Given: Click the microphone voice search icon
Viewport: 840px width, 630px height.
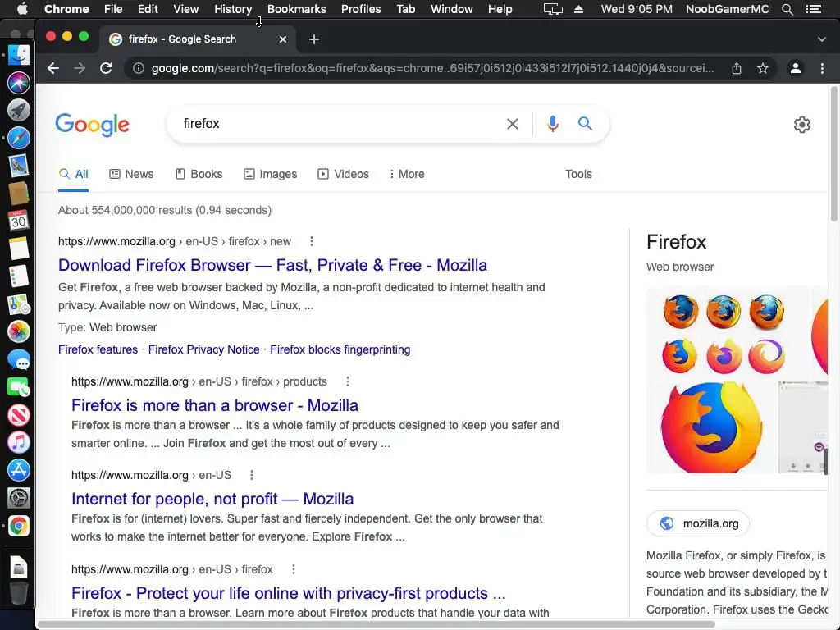Looking at the screenshot, I should click(x=553, y=124).
